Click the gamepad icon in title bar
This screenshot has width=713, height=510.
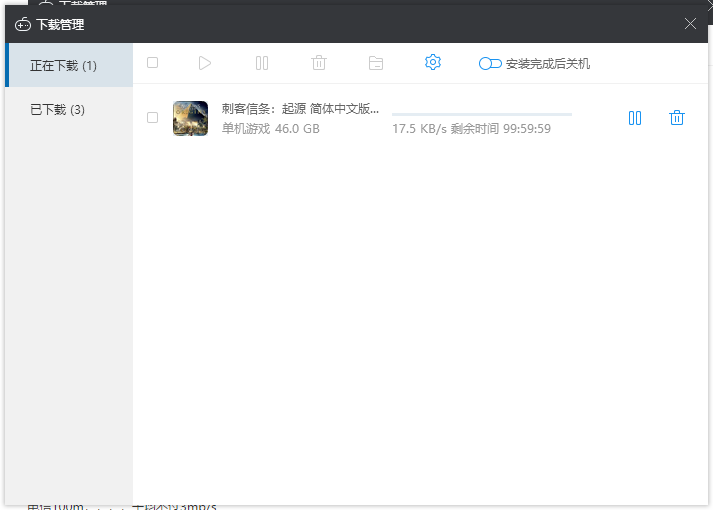coord(23,25)
